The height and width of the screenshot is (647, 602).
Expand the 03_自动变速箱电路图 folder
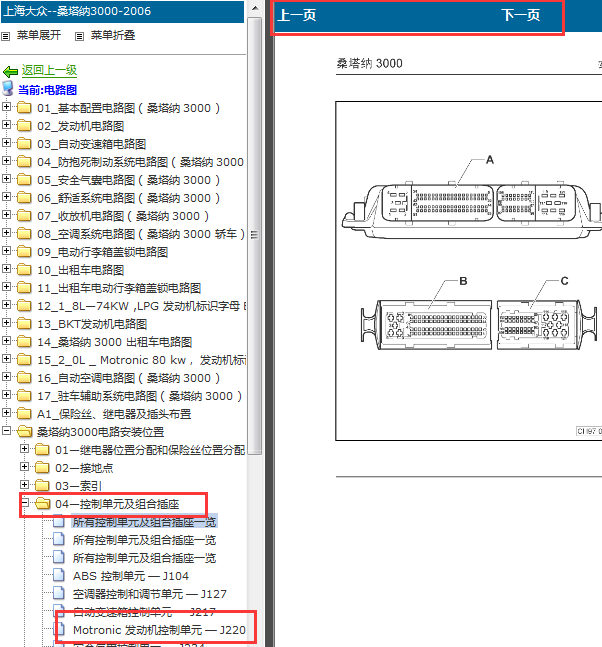[x=6, y=142]
